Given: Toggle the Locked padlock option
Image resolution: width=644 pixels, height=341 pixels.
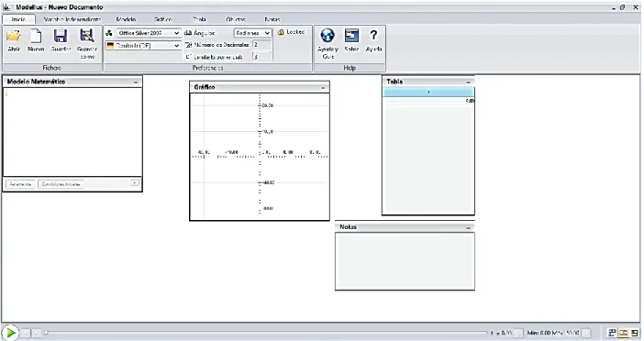Looking at the screenshot, I should [291, 32].
